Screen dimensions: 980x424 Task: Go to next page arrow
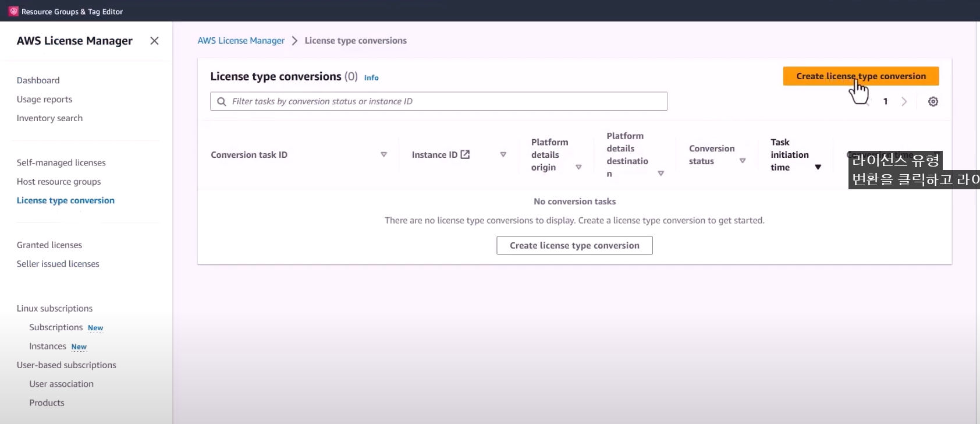pyautogui.click(x=904, y=101)
